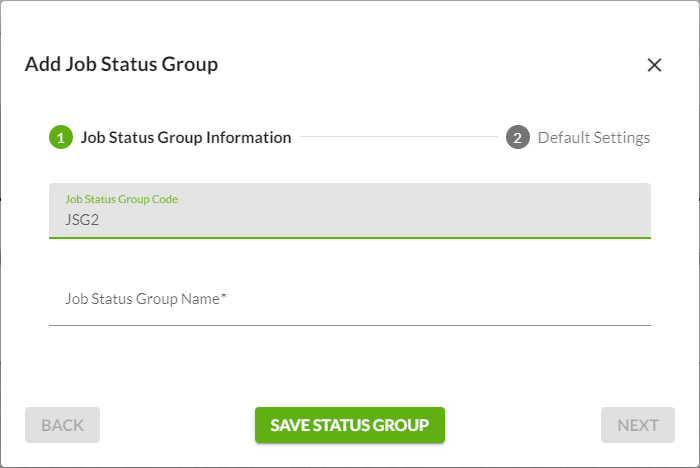700x468 pixels.
Task: Click SAVE STATUS GROUP button
Action: (x=349, y=425)
